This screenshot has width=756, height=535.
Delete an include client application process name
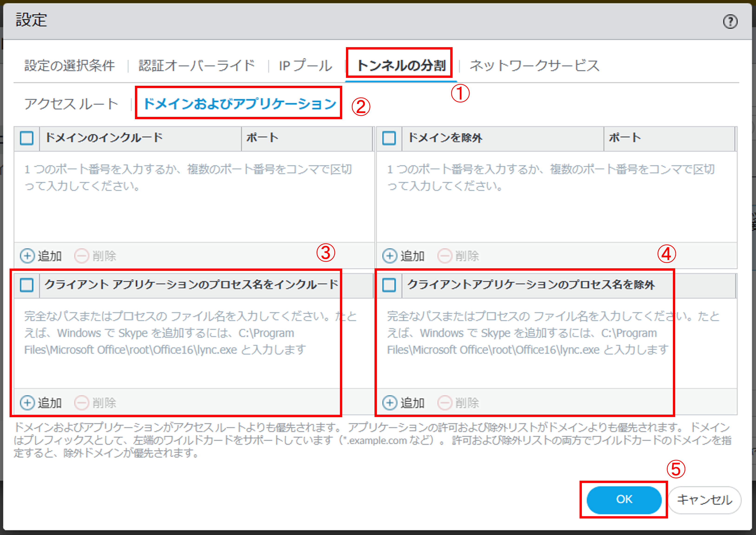[x=81, y=403]
